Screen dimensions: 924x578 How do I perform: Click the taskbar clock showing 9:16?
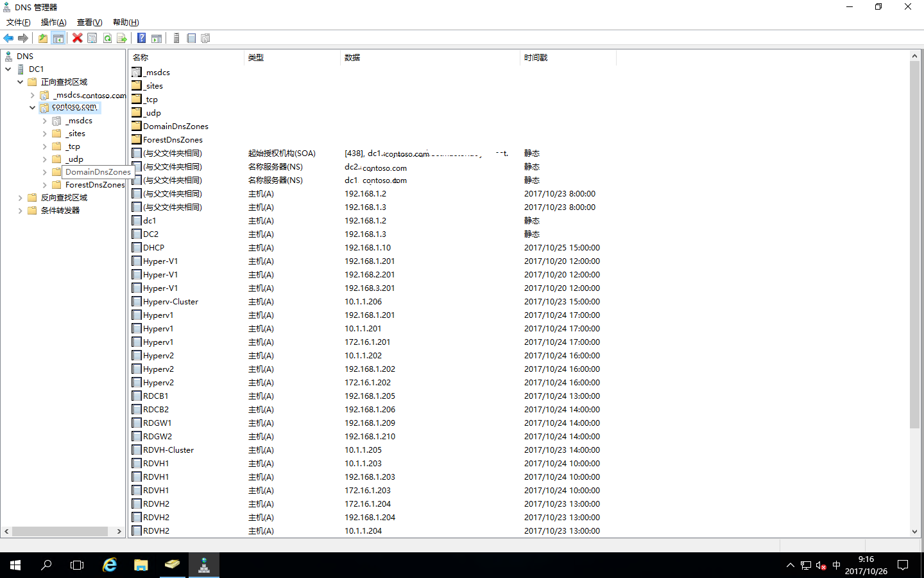[866, 565]
